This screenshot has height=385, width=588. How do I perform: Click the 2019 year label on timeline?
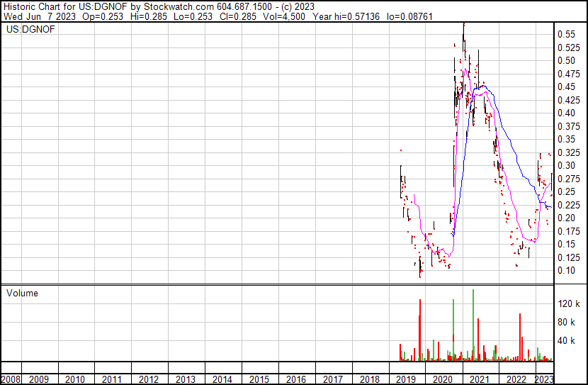click(407, 379)
